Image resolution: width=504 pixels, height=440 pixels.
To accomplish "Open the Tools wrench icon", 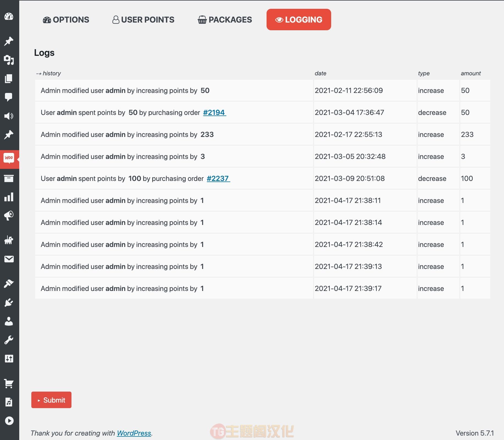I will (x=9, y=340).
